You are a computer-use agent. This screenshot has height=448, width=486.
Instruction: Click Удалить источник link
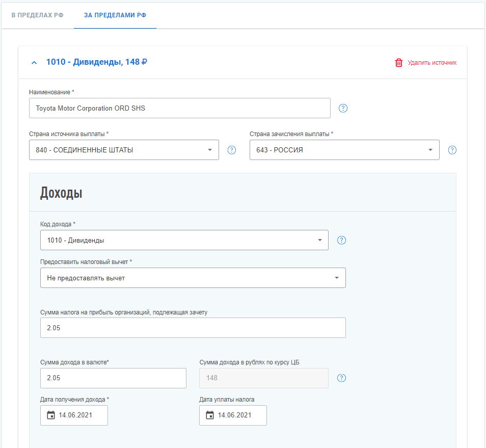pyautogui.click(x=432, y=63)
